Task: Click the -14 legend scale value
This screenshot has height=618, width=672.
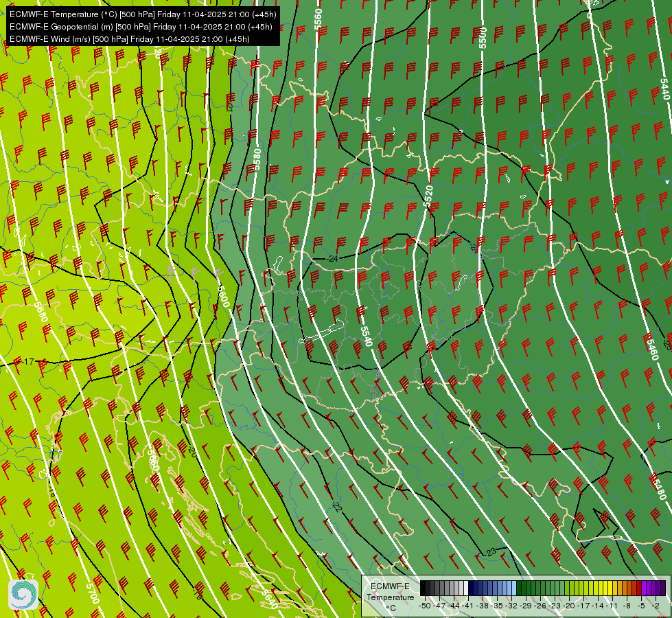Action: click(x=598, y=606)
